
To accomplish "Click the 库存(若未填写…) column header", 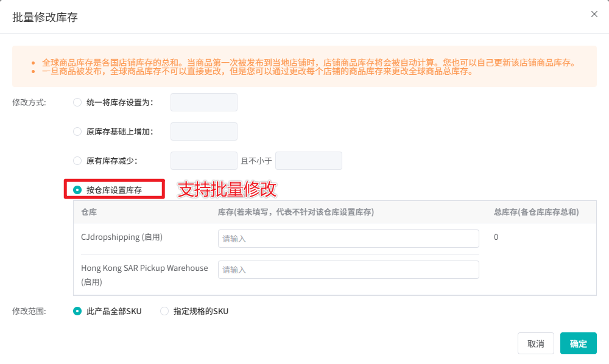I will 295,212.
